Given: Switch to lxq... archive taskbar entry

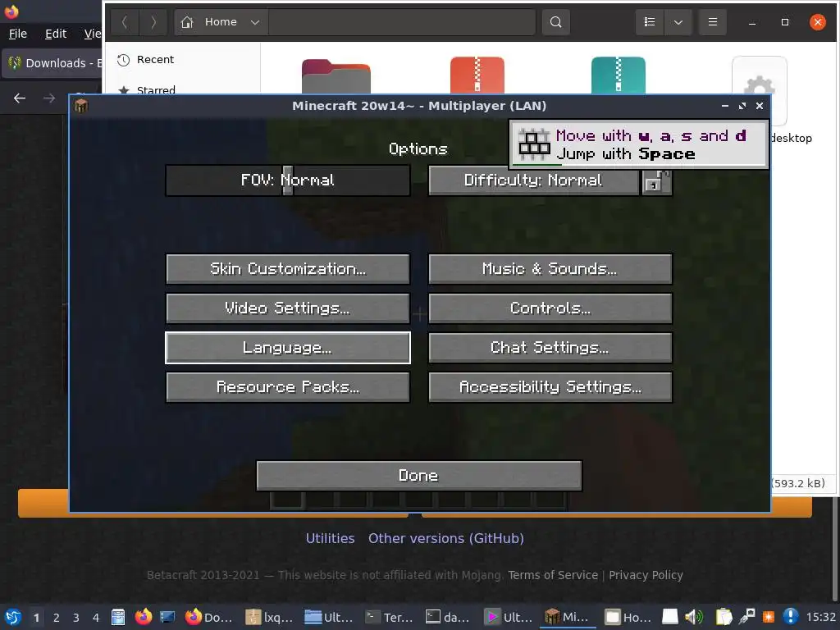Looking at the screenshot, I should click(269, 617).
